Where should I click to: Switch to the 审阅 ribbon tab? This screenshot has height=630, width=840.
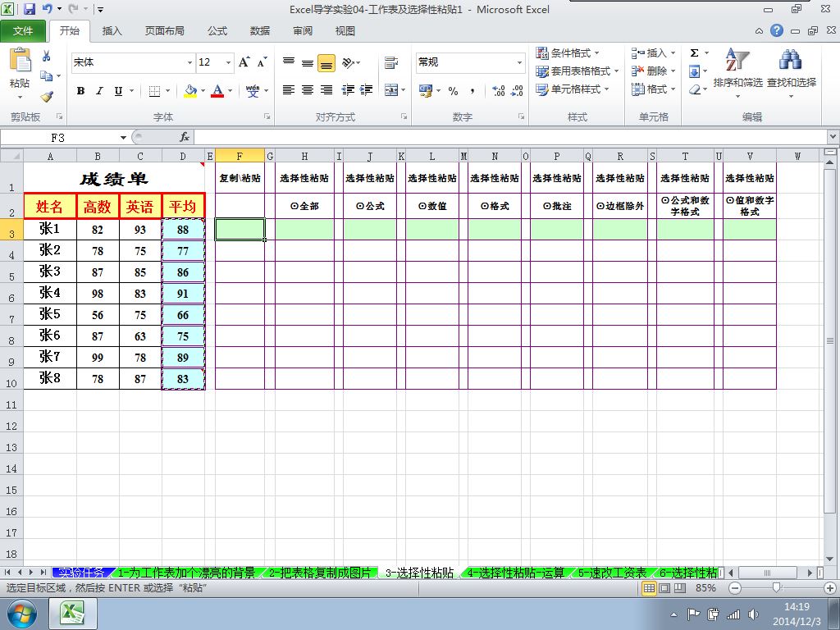303,31
